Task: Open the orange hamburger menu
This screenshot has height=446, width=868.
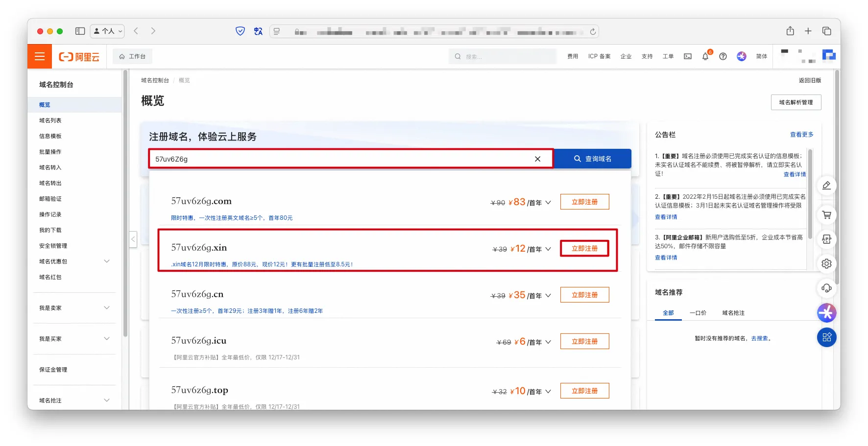Action: (x=40, y=57)
